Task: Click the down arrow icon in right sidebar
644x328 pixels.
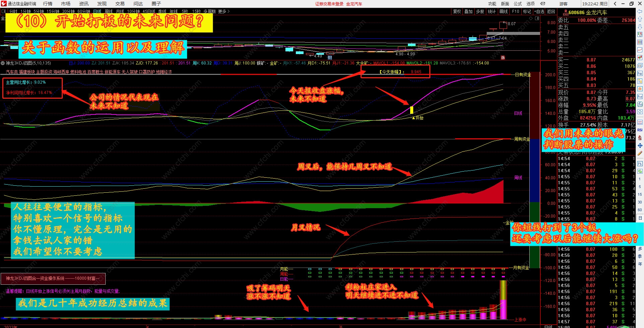Action: click(x=640, y=27)
